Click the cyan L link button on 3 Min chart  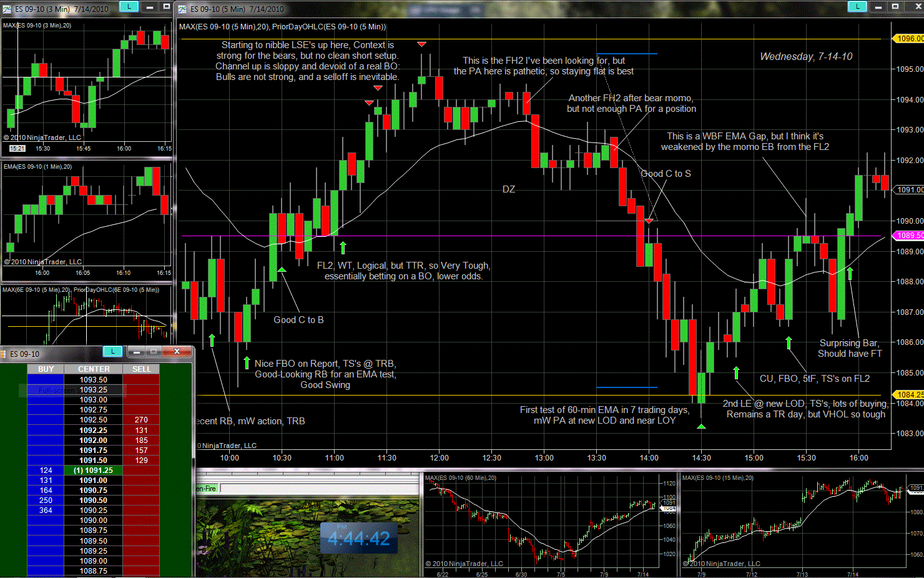[x=129, y=7]
